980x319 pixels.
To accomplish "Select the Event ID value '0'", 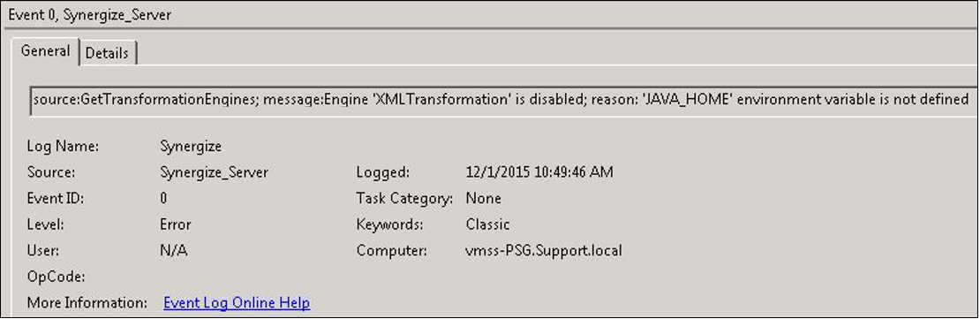I will click(163, 199).
